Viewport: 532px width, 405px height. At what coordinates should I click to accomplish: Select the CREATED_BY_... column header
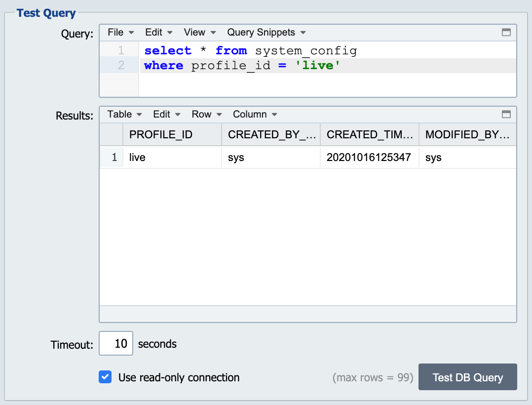[271, 134]
